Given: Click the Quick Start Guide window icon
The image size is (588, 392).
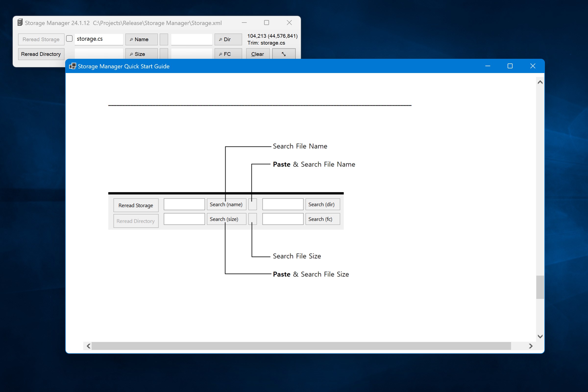Looking at the screenshot, I should (x=72, y=66).
